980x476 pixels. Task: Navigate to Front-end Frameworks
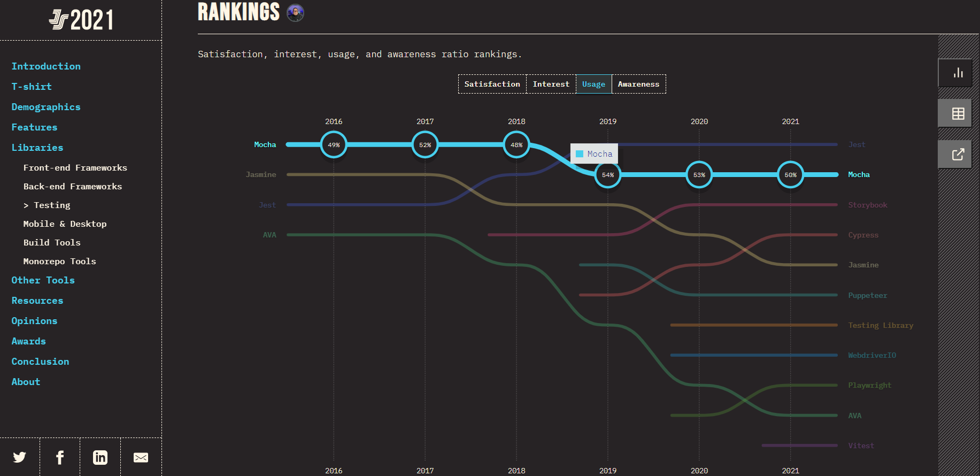pyautogui.click(x=75, y=168)
